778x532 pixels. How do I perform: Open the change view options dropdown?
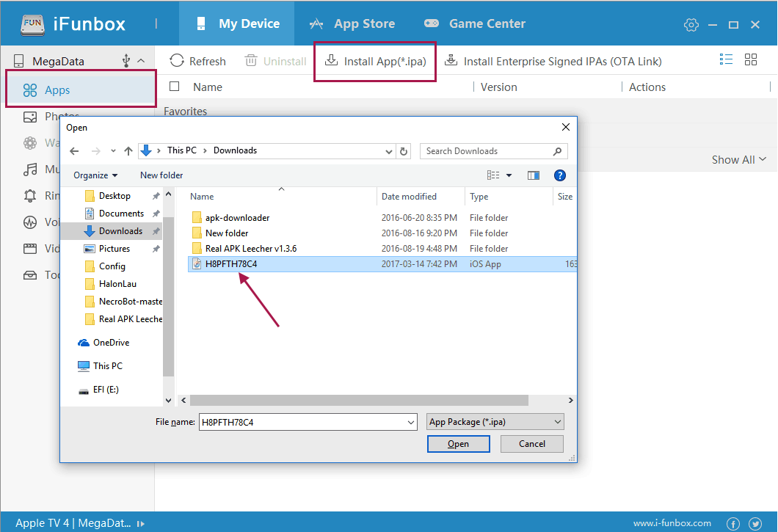[509, 175]
